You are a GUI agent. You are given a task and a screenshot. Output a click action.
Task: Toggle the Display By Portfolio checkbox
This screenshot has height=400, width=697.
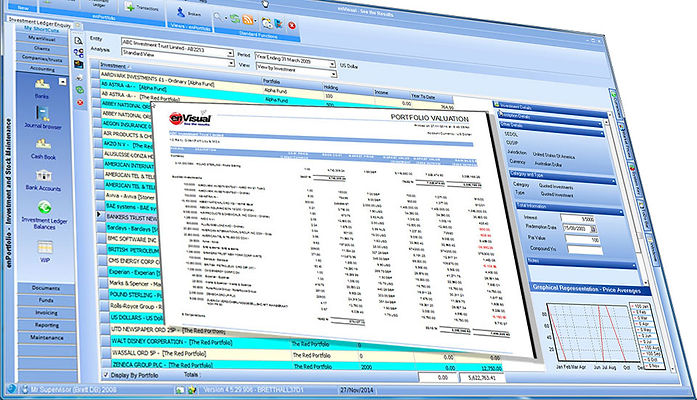[x=105, y=375]
